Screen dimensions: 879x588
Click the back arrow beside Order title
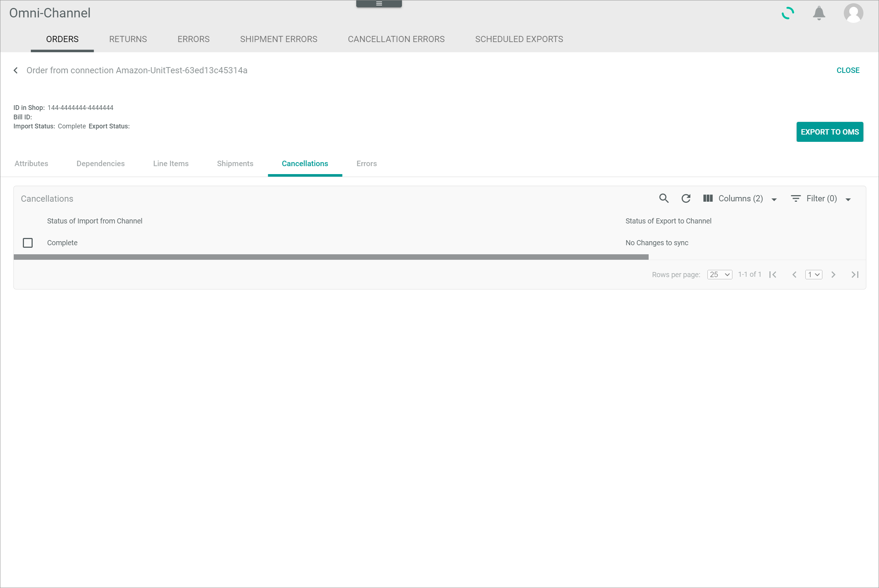15,70
